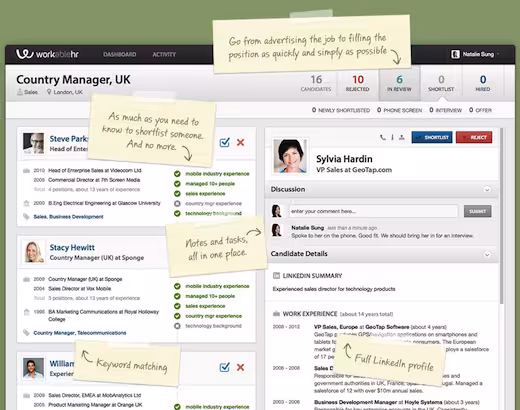Viewport: 520px width, 410px height.
Task: Open Sylvia Hardin profile photo
Action: [x=290, y=156]
